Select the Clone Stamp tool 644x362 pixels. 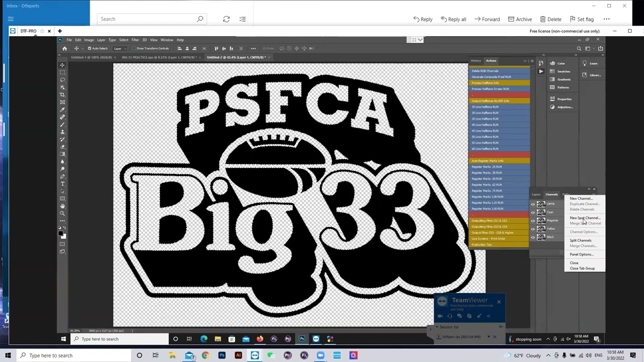point(62,132)
